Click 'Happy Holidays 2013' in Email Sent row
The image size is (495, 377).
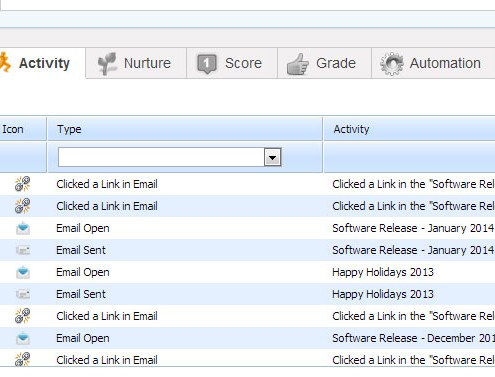(383, 294)
